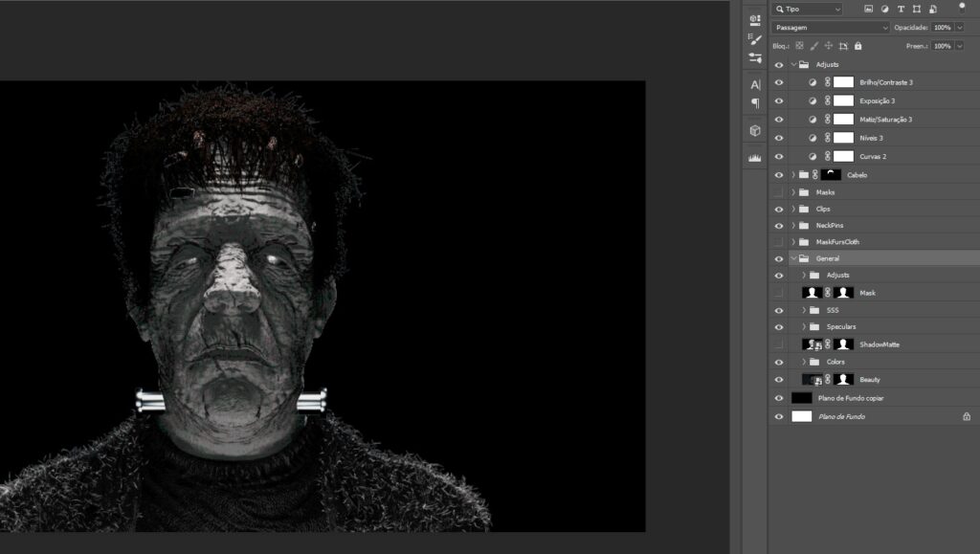This screenshot has width=980, height=554.
Task: Open the Paragraph panel icon
Action: (x=755, y=103)
